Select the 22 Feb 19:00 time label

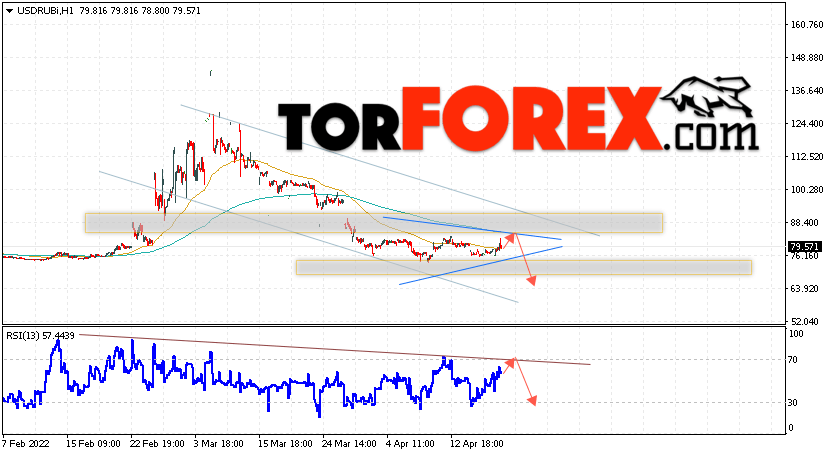157,444
